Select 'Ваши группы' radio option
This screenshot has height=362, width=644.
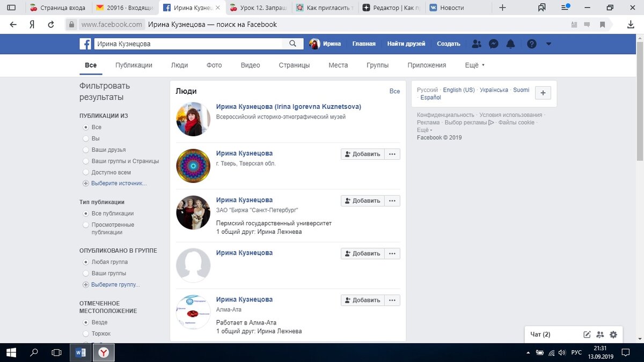(x=86, y=274)
